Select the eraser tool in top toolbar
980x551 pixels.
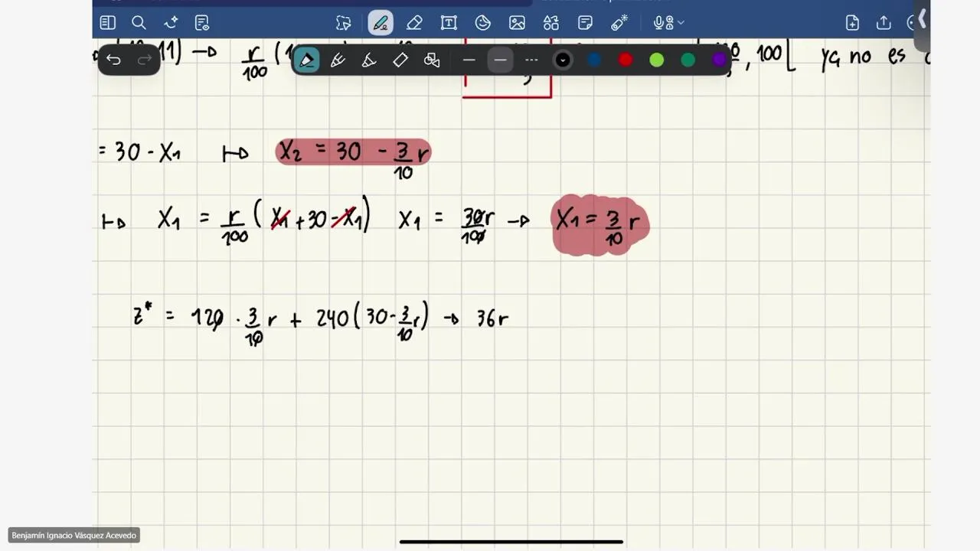[x=414, y=23]
